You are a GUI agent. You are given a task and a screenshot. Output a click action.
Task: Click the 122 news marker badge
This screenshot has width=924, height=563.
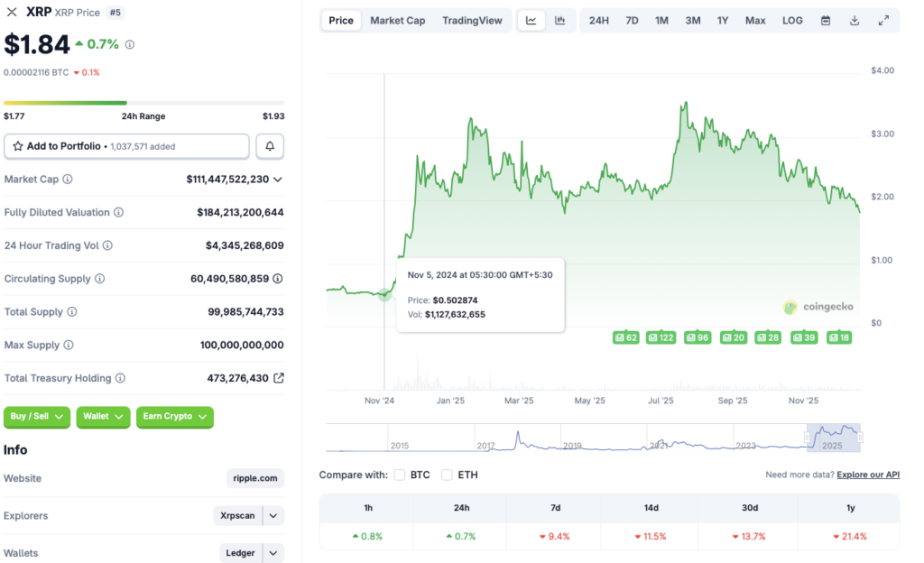point(661,337)
